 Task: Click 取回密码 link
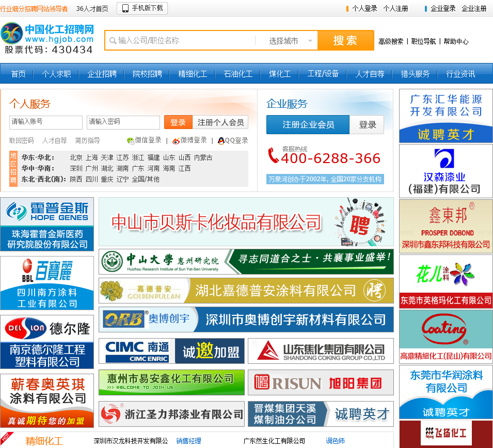(21, 140)
